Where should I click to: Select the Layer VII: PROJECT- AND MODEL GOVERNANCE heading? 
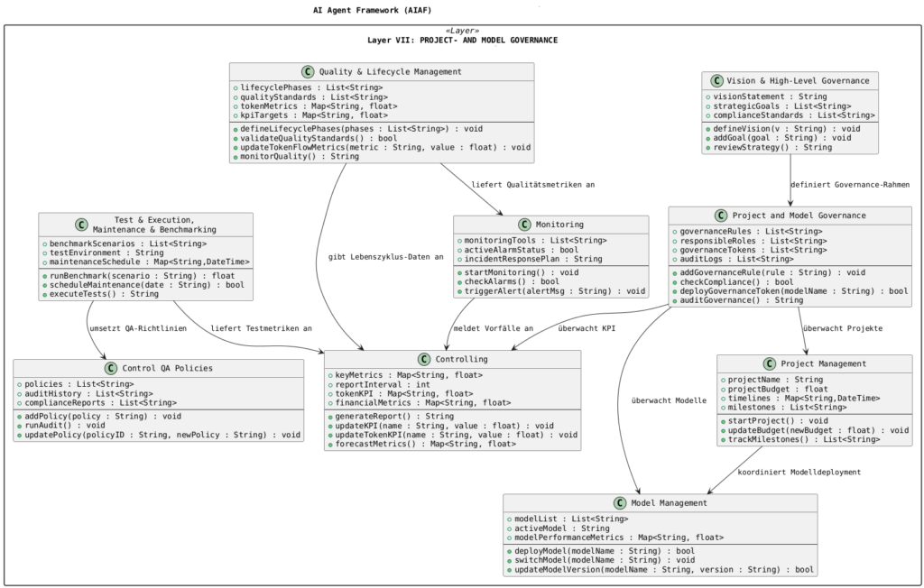tap(462, 41)
